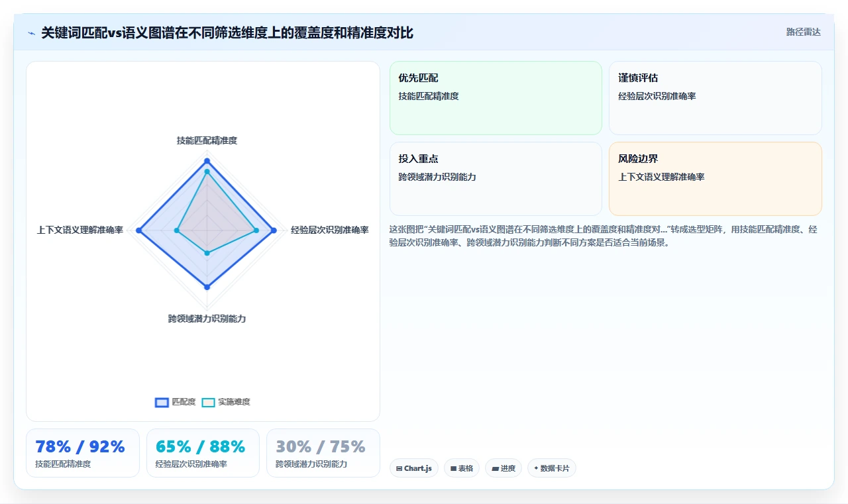Click the teal data point on right axis
The width and height of the screenshot is (848, 504).
256,230
